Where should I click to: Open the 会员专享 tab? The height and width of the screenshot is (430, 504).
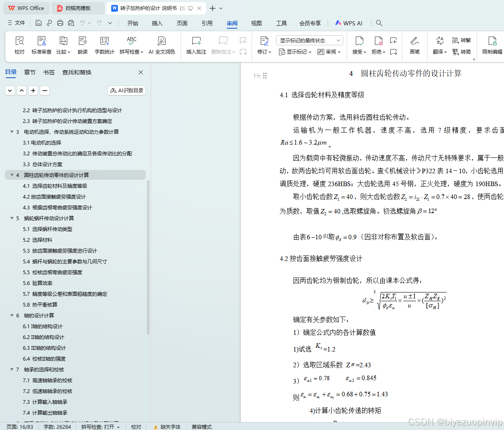[x=310, y=23]
